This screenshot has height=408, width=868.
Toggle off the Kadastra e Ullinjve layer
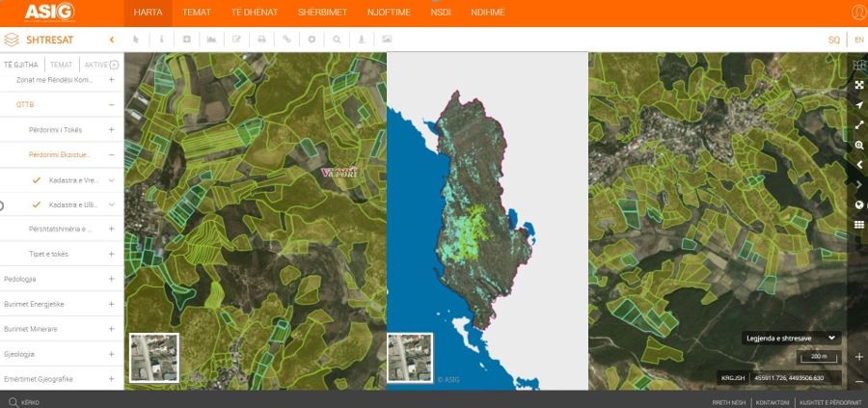37,204
